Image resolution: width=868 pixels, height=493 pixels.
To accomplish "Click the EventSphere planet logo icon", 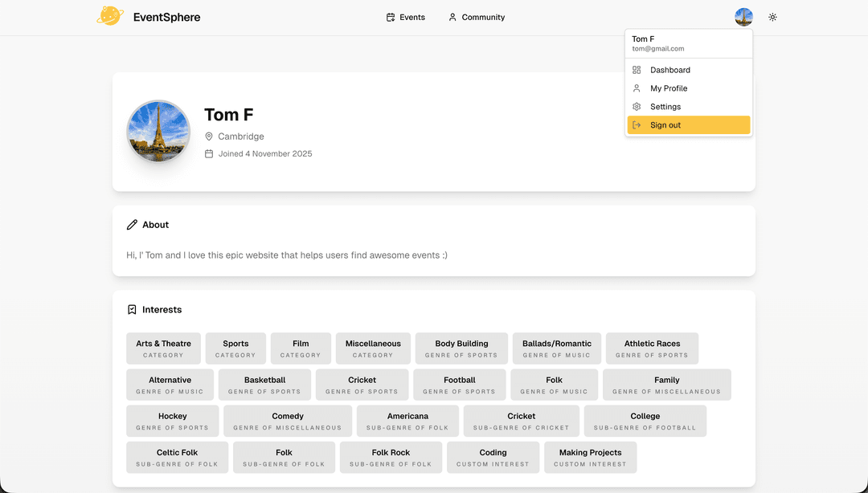I will [110, 16].
